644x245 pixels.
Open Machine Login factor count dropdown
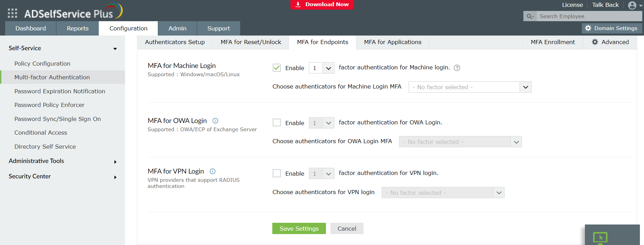click(x=321, y=68)
